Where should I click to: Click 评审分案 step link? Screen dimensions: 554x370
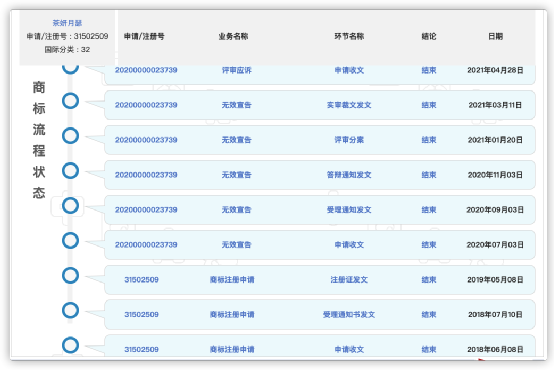tap(349, 140)
